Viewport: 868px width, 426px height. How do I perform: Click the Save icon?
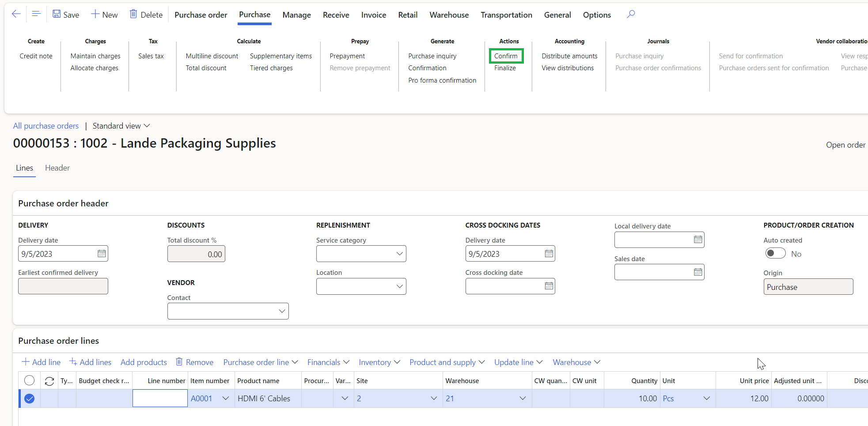tap(56, 14)
